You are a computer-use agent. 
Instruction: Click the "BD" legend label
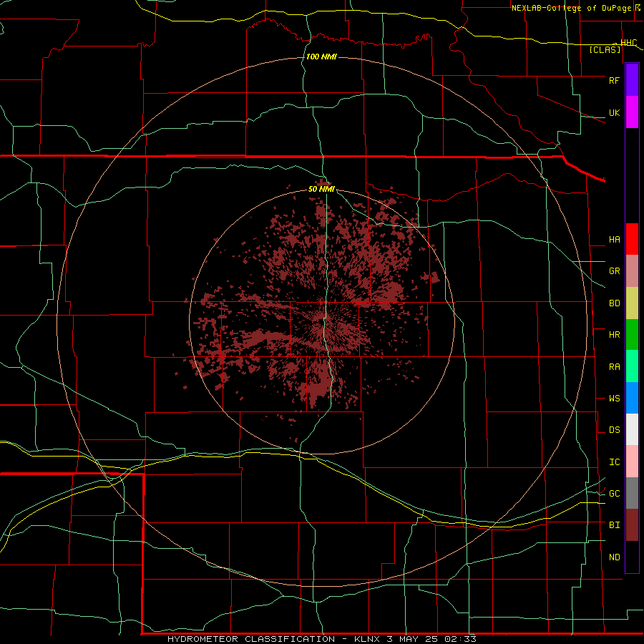click(x=614, y=303)
